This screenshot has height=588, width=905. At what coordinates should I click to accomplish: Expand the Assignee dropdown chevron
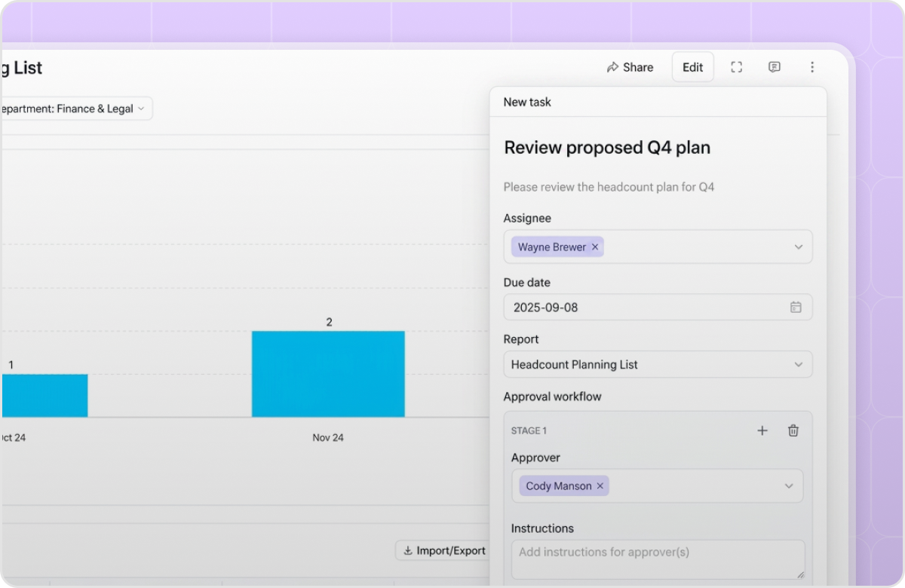pos(799,247)
